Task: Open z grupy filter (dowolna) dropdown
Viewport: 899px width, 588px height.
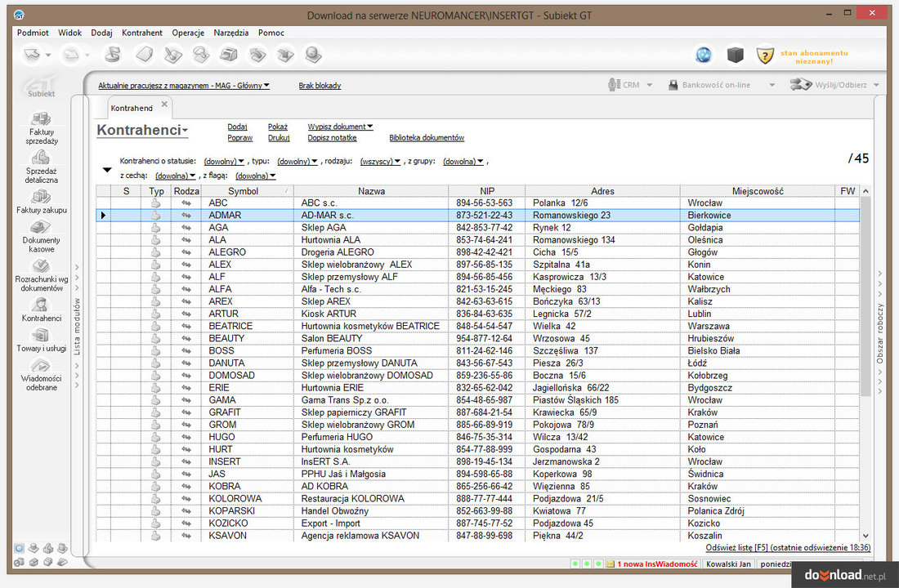Action: click(463, 162)
